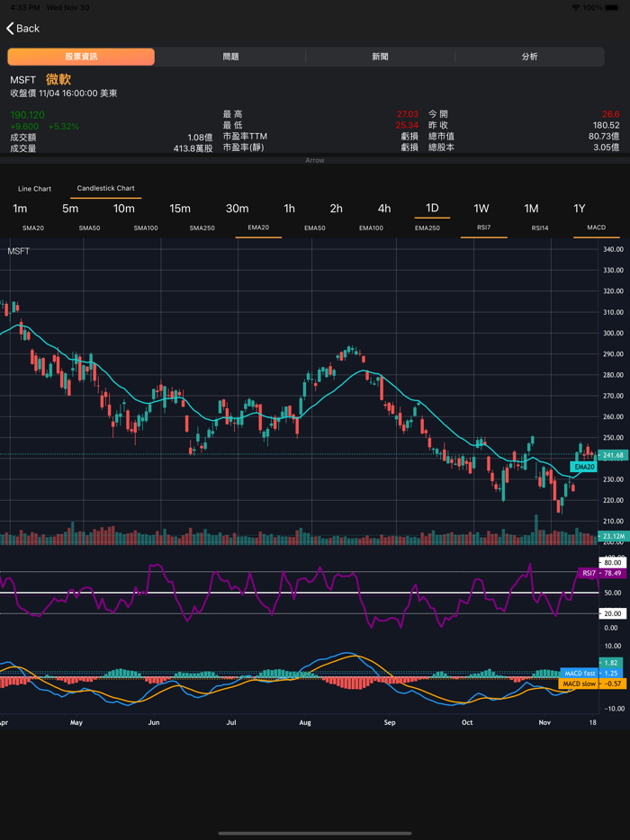The image size is (630, 840).
Task: Select the 1D interval
Action: [x=432, y=208]
